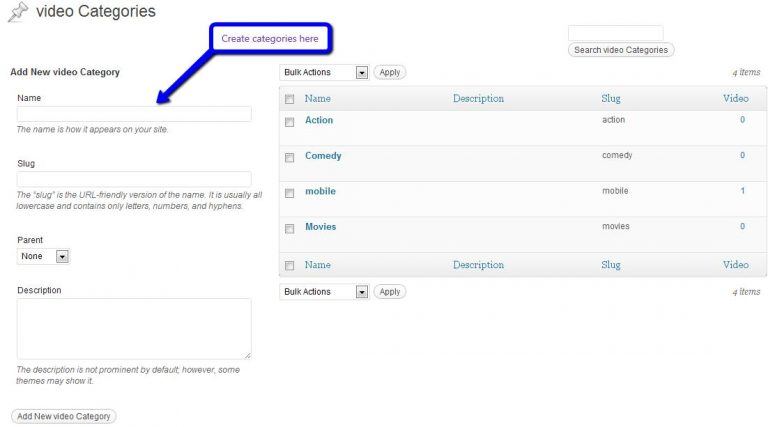768x427 pixels.
Task: Sort by the Name column header
Action: click(317, 99)
